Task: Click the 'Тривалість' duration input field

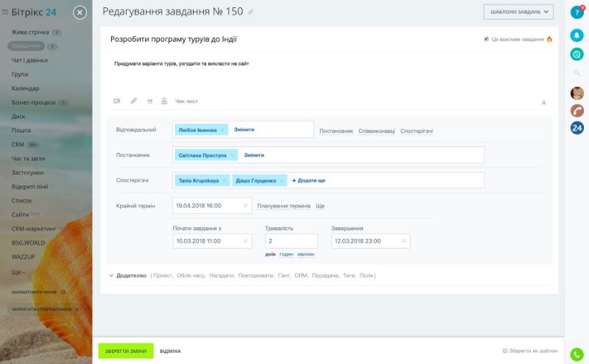Action: pyautogui.click(x=291, y=240)
